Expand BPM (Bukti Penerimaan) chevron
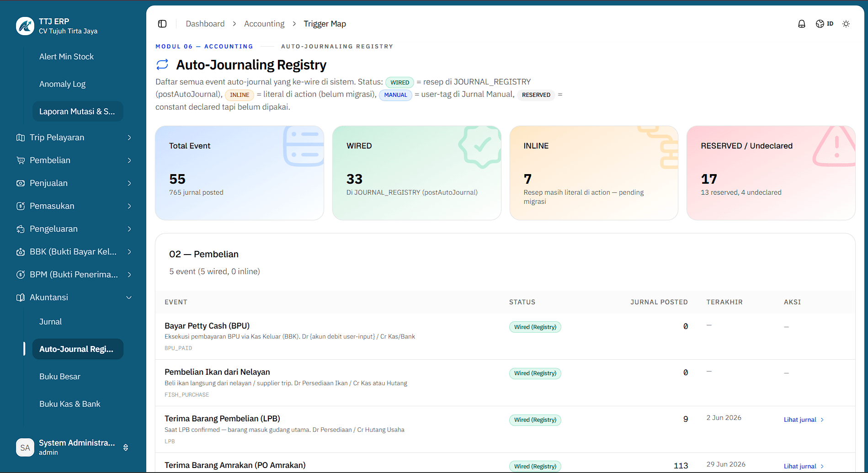This screenshot has height=473, width=868. (x=129, y=275)
